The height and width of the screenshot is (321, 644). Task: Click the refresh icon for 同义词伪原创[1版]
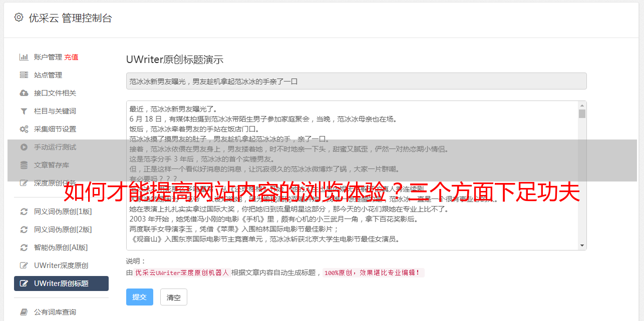click(24, 211)
